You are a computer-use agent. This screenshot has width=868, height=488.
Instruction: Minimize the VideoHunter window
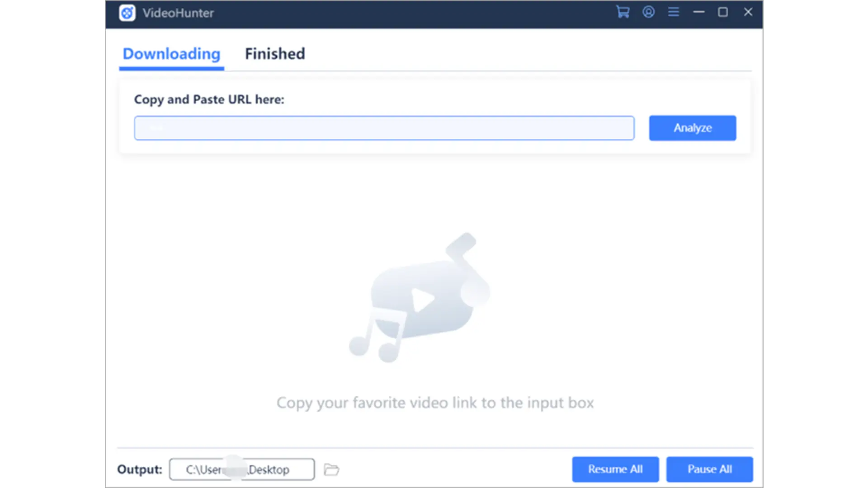click(698, 13)
